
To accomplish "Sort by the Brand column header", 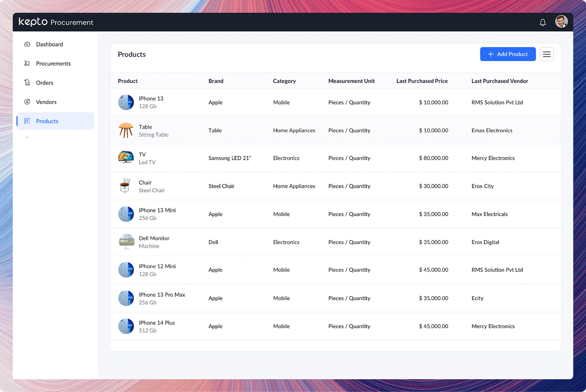I will click(x=216, y=81).
